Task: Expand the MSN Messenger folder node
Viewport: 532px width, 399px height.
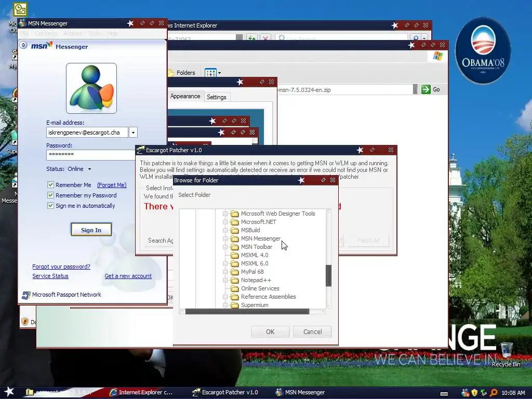Action: tap(225, 238)
